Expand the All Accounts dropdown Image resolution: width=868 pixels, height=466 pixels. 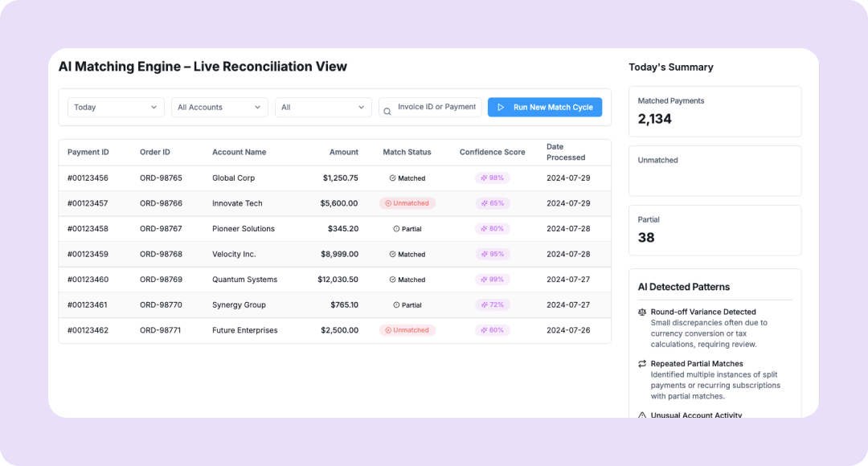click(219, 108)
